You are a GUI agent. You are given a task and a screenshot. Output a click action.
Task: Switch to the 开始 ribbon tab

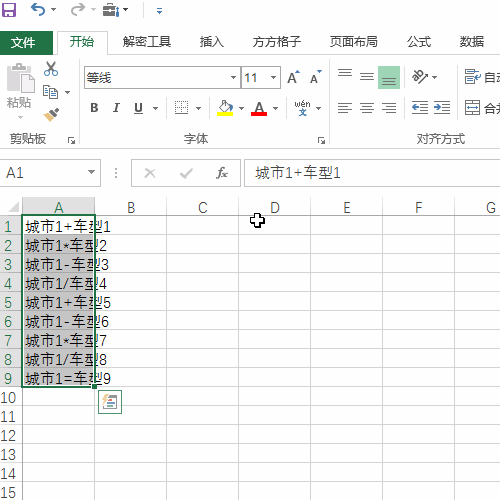pos(82,42)
